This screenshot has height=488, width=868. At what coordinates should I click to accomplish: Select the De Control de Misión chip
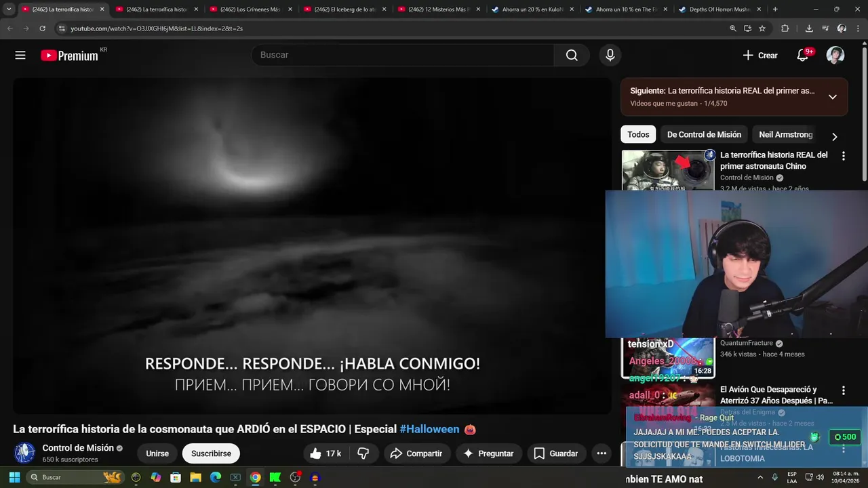coord(704,134)
